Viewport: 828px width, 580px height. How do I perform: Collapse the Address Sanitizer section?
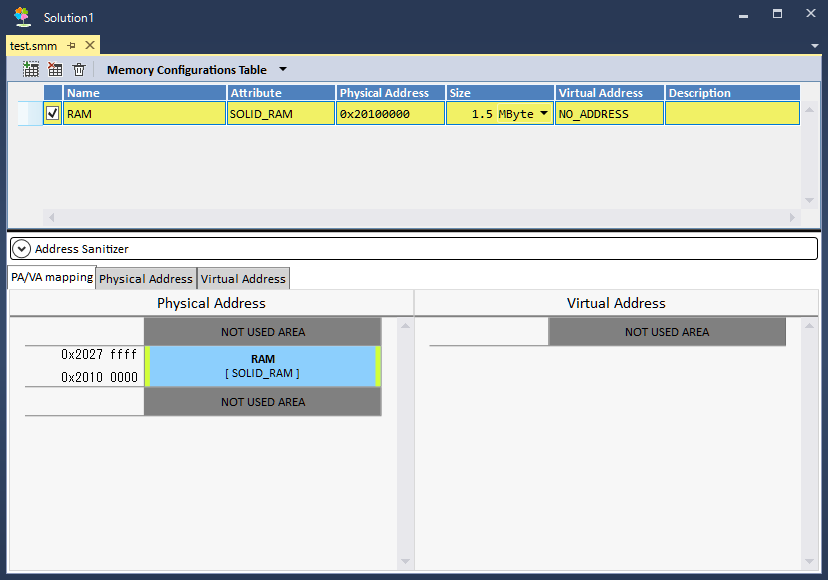[22, 248]
